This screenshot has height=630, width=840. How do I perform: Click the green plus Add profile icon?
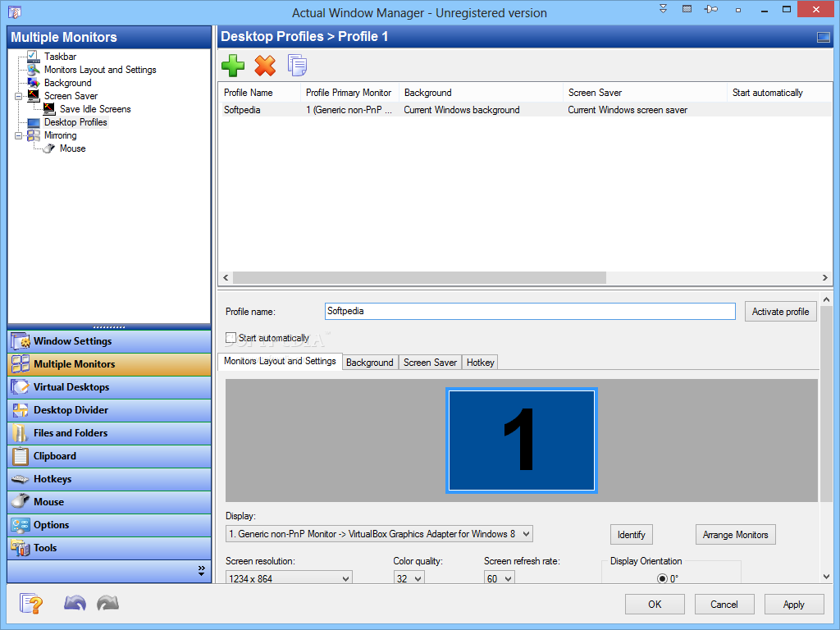coord(233,66)
